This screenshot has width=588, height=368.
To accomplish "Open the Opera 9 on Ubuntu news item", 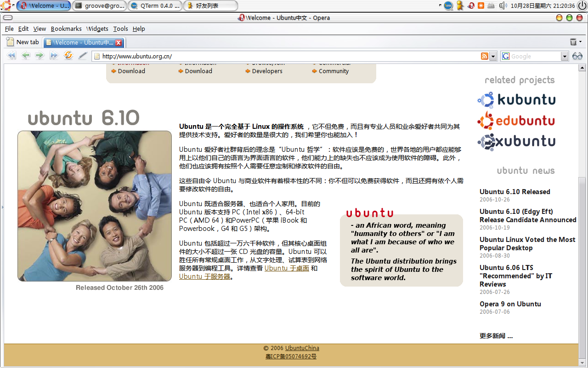I will [510, 304].
